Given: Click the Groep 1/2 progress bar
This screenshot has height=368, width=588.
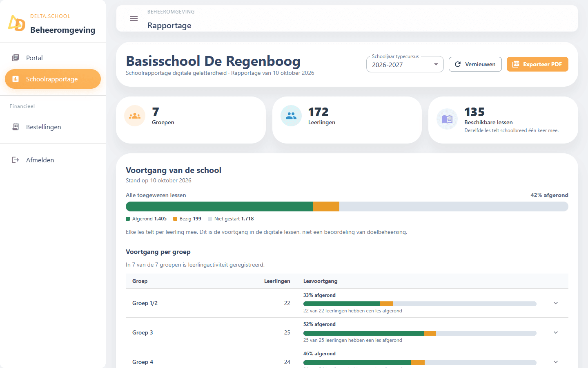Looking at the screenshot, I should [x=420, y=304].
